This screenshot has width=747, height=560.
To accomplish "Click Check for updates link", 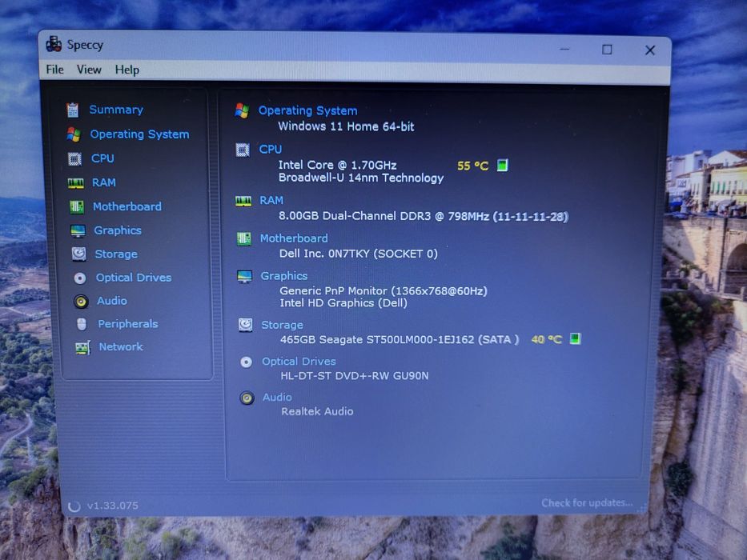I will coord(587,503).
